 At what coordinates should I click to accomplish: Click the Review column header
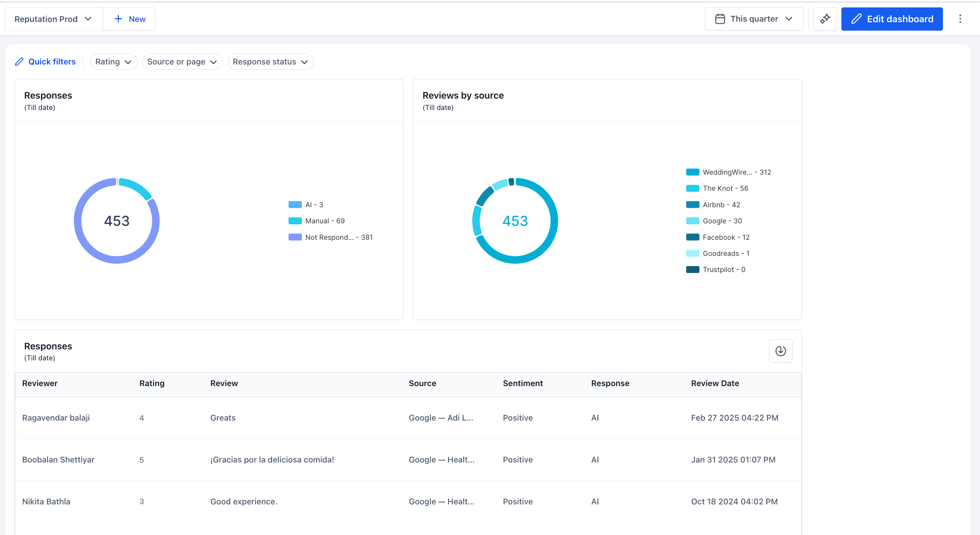(224, 383)
